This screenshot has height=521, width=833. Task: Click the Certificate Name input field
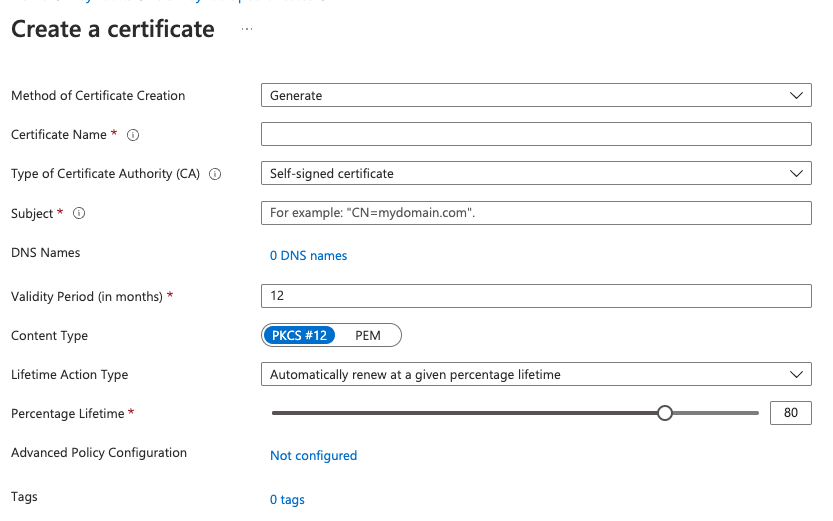pos(536,134)
